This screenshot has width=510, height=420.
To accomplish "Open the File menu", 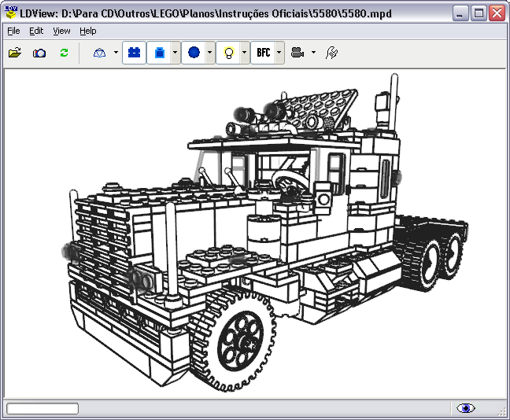I will click(13, 31).
